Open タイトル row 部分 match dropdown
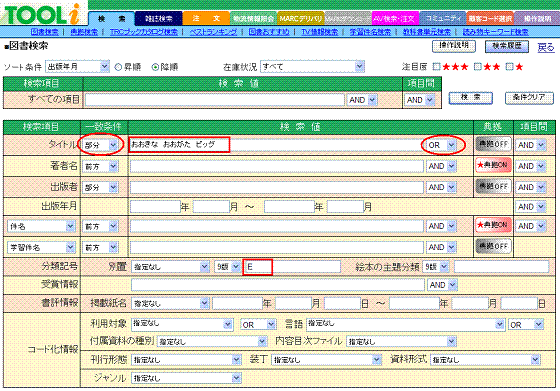This screenshot has height=391, width=560. click(x=100, y=145)
